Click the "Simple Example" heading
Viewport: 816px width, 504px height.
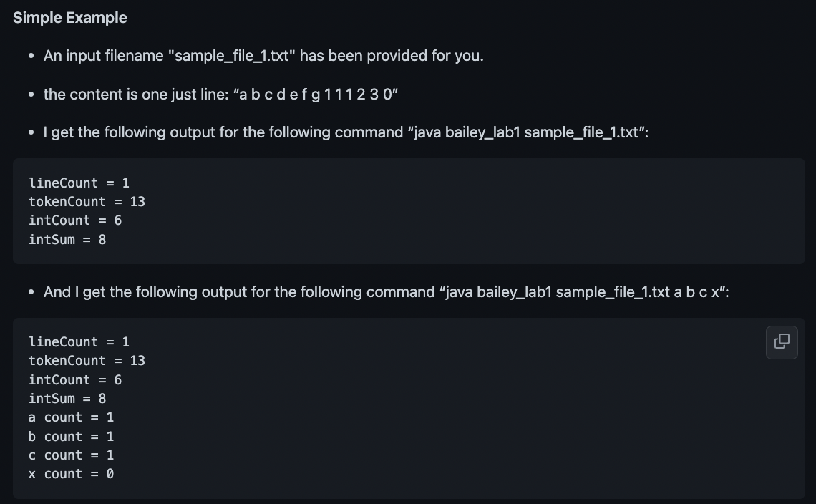70,18
